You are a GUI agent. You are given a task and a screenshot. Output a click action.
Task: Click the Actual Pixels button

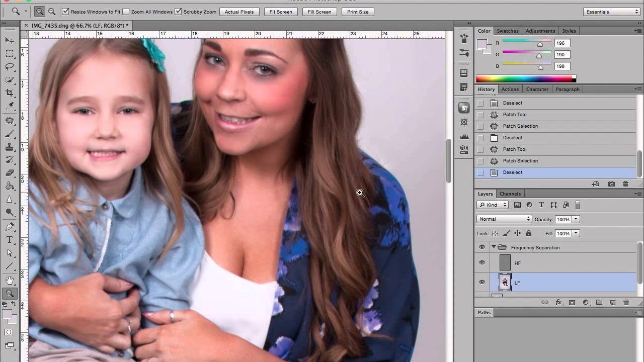click(x=239, y=12)
